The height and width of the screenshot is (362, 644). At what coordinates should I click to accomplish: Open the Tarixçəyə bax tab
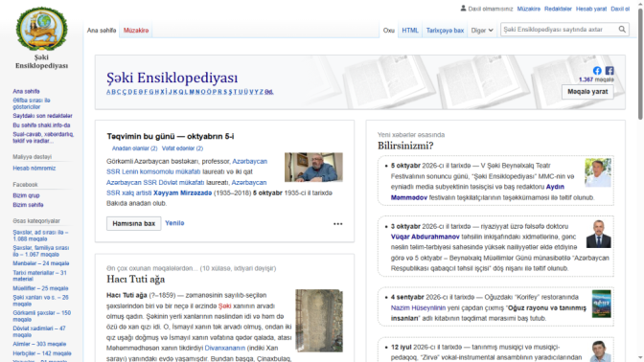pos(445,31)
